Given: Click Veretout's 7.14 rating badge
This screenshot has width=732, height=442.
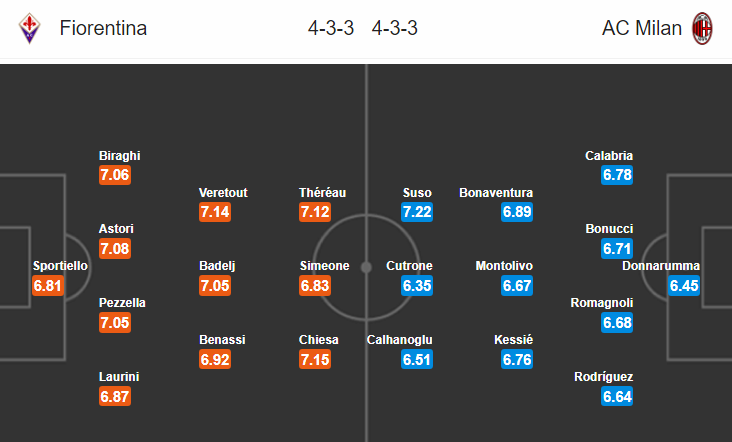Looking at the screenshot, I should point(215,212).
